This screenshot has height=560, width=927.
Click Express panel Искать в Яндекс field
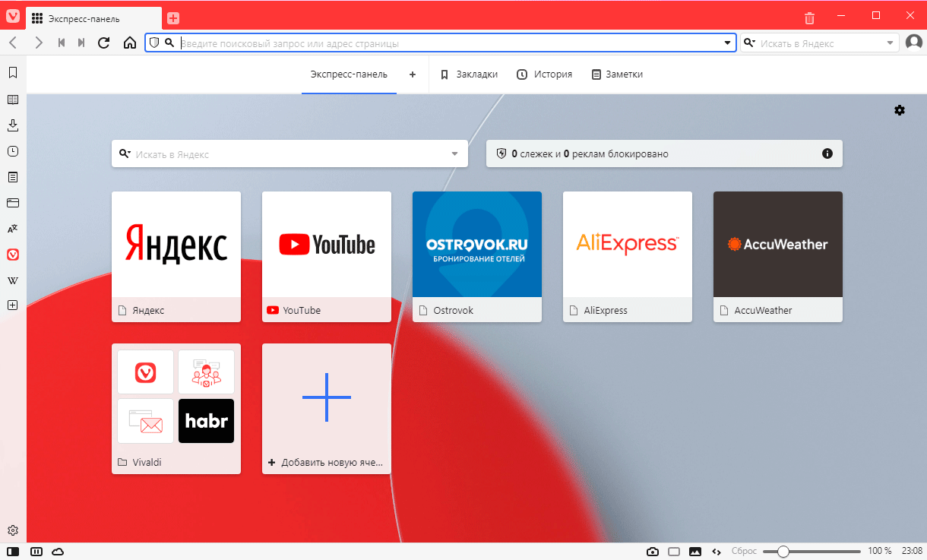pos(291,153)
